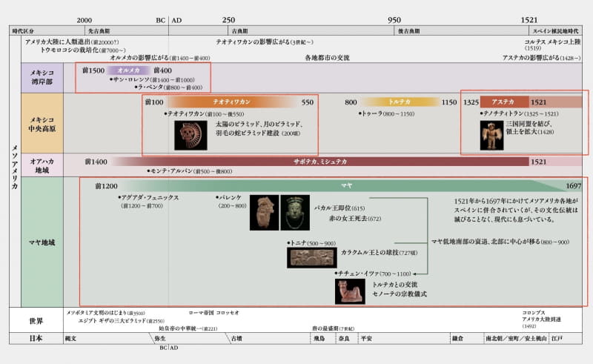Viewport: 593px width, 364px height.
Task: Select the パカル王即位(615) text
Action: pos(339,208)
